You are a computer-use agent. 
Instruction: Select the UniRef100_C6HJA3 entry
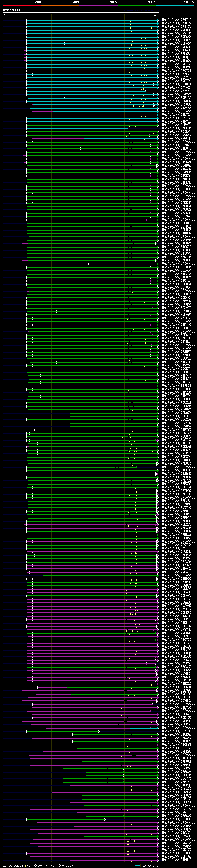tap(176, 857)
